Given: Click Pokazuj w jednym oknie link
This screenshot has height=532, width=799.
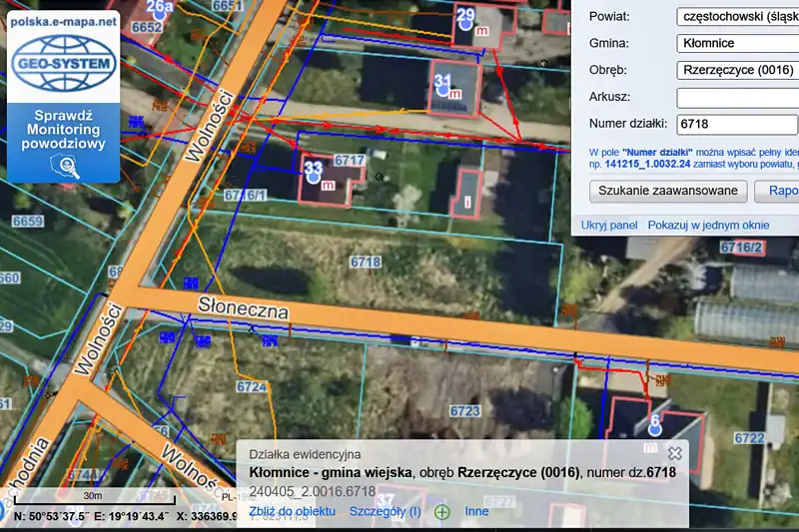Looking at the screenshot, I should (x=708, y=226).
